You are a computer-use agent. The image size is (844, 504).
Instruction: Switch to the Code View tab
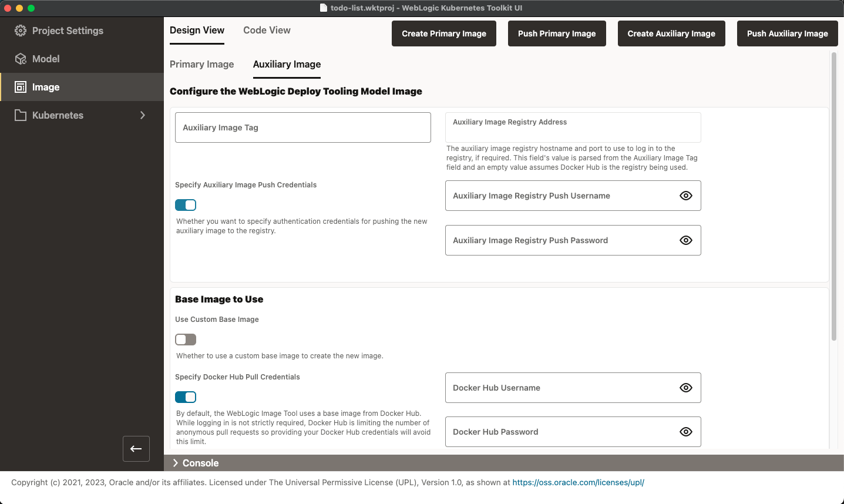pos(267,31)
